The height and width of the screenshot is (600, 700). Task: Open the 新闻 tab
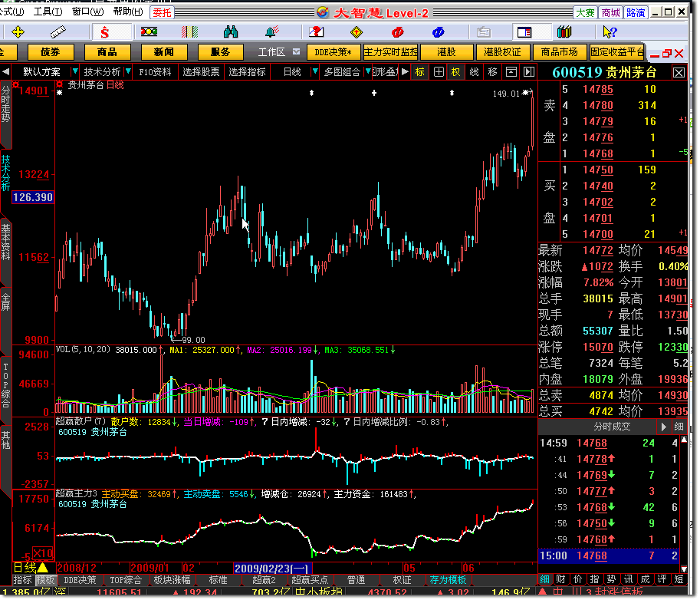pos(163,52)
